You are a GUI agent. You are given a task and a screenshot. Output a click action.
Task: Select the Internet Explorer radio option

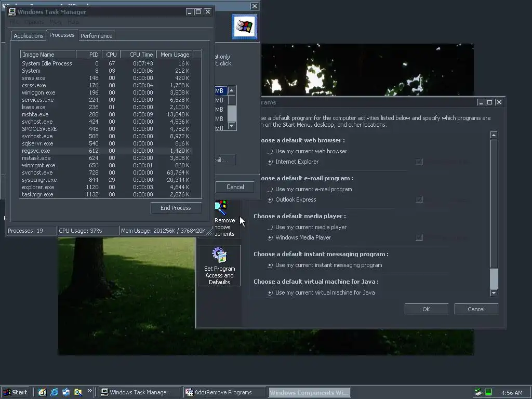[270, 162]
